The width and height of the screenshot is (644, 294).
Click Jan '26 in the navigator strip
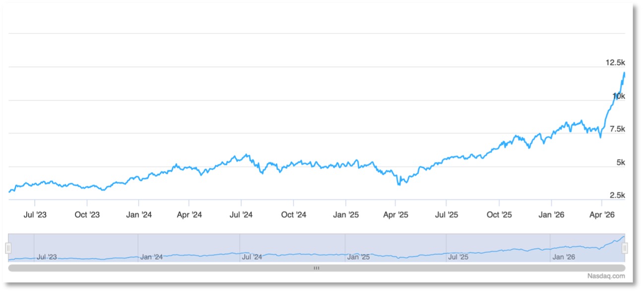coord(564,257)
